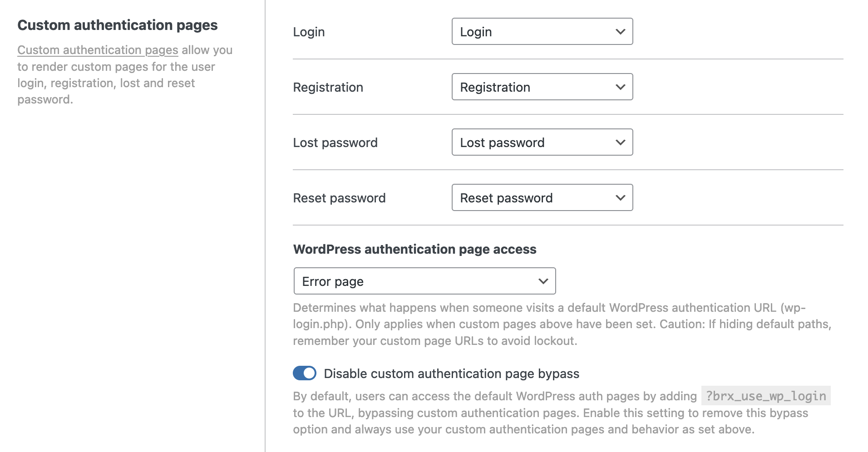
Task: Expand the Reset password selector chevron
Action: point(620,197)
